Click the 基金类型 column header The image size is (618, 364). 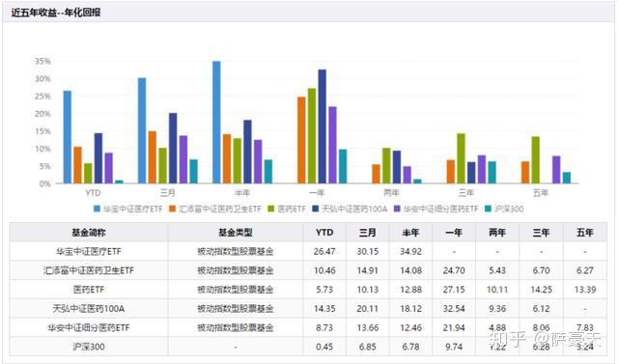[x=236, y=233]
